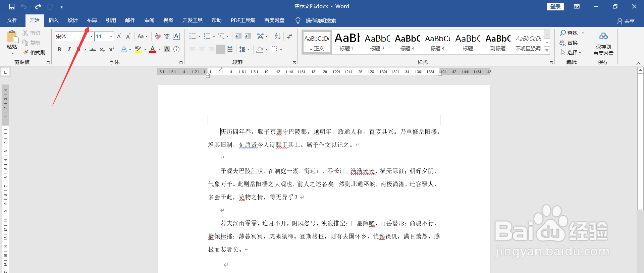Increase paragraph indent
644x273 pixels.
(x=248, y=36)
